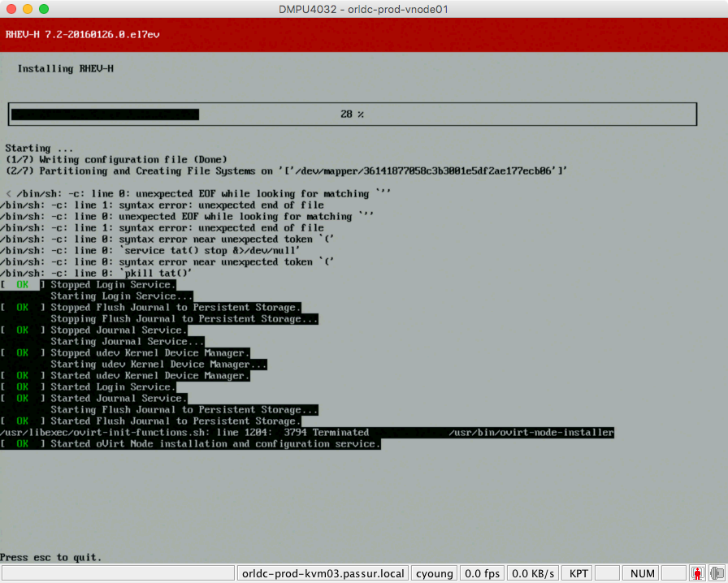Click the NUM lock indicator
The width and height of the screenshot is (728, 583).
click(x=642, y=573)
